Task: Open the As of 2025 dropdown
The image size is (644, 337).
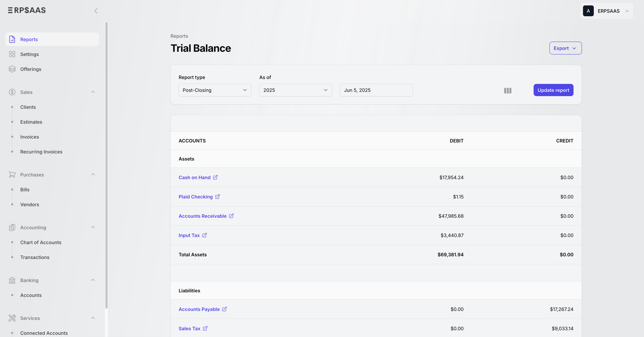Action: click(x=295, y=90)
